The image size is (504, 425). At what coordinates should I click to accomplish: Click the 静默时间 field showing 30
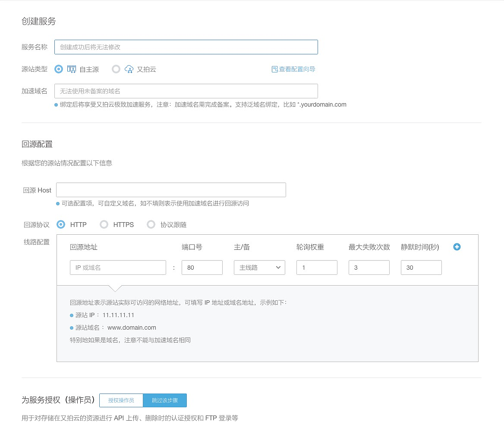coord(421,268)
